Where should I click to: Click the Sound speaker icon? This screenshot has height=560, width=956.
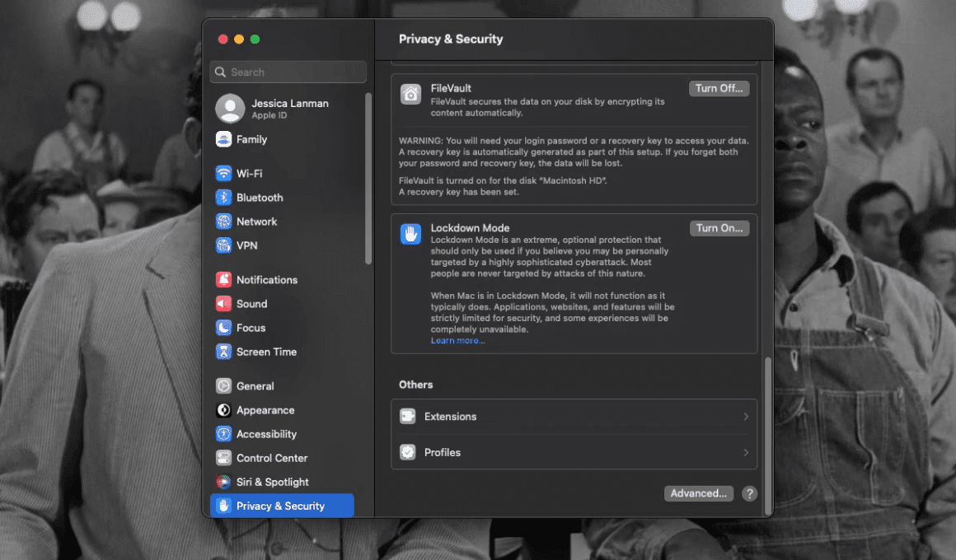tap(224, 303)
